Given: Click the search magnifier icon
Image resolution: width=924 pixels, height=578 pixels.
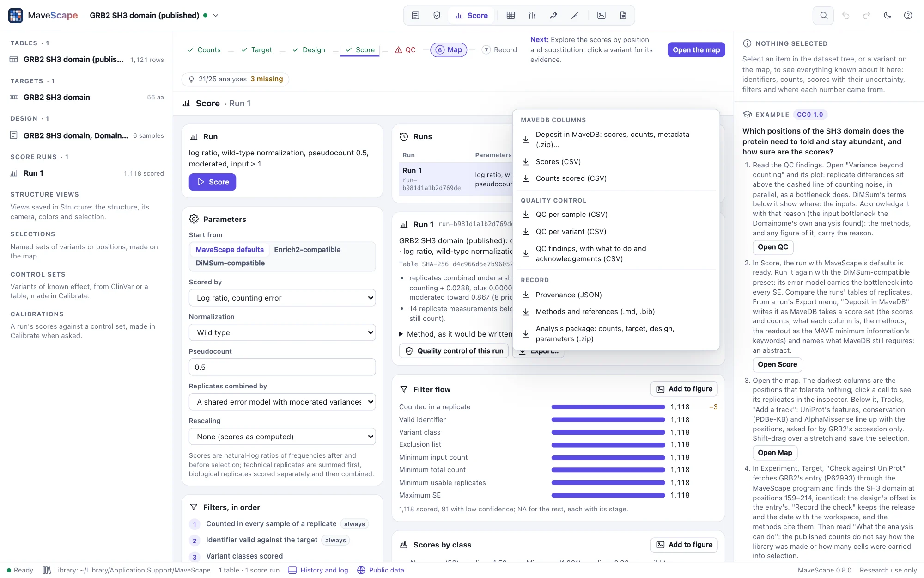Looking at the screenshot, I should click(823, 15).
